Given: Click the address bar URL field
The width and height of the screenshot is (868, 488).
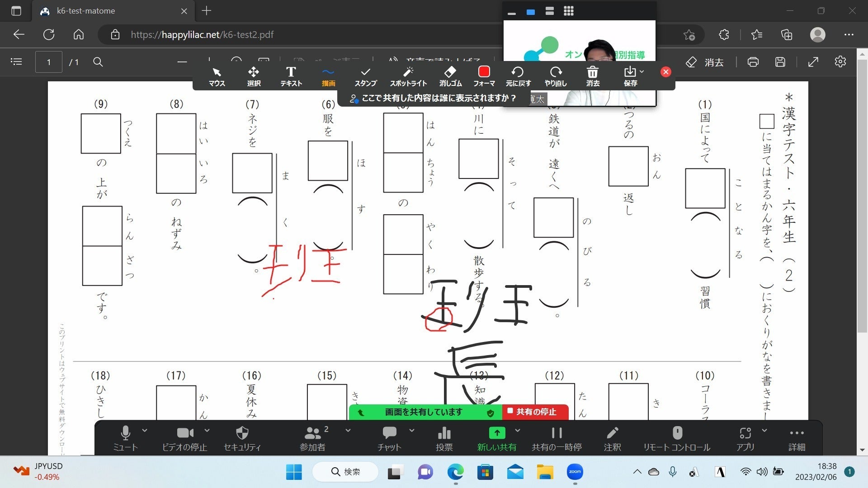Looking at the screenshot, I should pyautogui.click(x=202, y=35).
